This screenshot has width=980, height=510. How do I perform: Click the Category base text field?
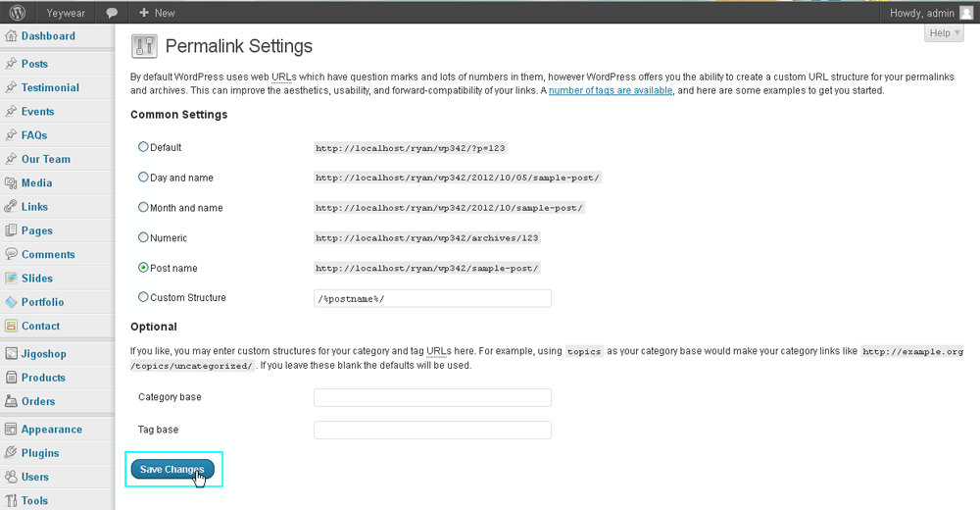tap(432, 397)
